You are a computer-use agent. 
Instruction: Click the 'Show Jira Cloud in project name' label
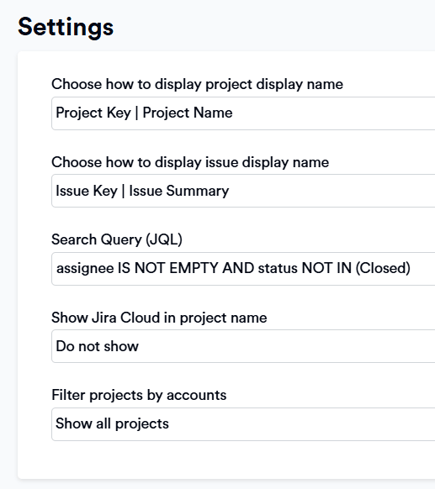tap(159, 318)
